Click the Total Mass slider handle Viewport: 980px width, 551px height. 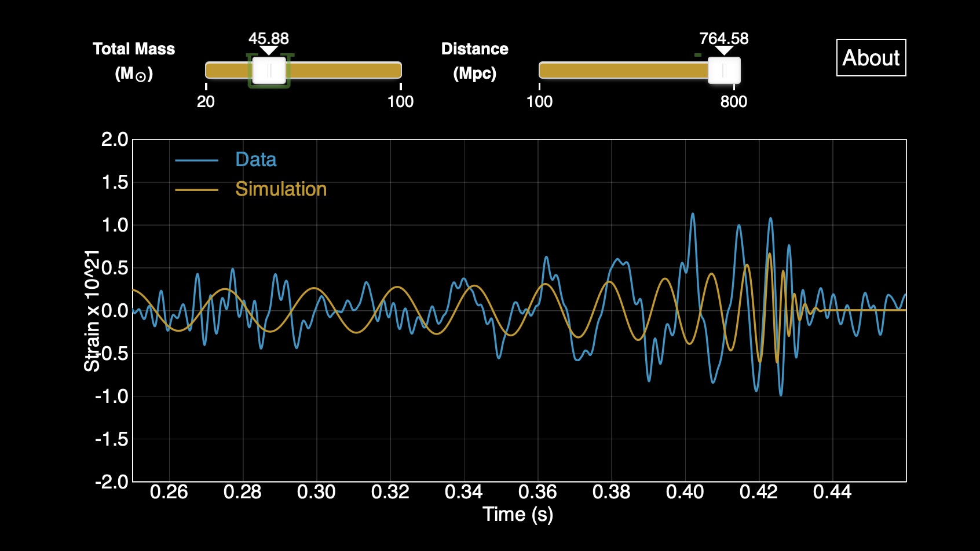pos(269,71)
